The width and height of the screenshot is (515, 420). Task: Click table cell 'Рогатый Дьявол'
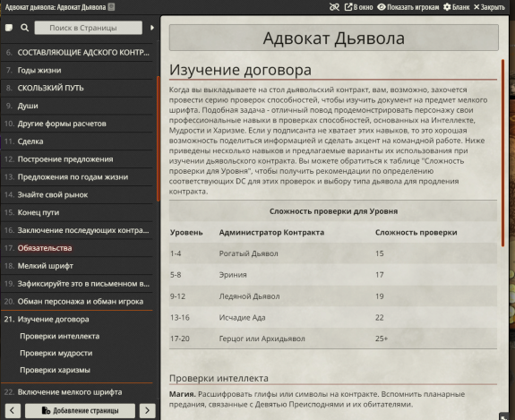(249, 253)
